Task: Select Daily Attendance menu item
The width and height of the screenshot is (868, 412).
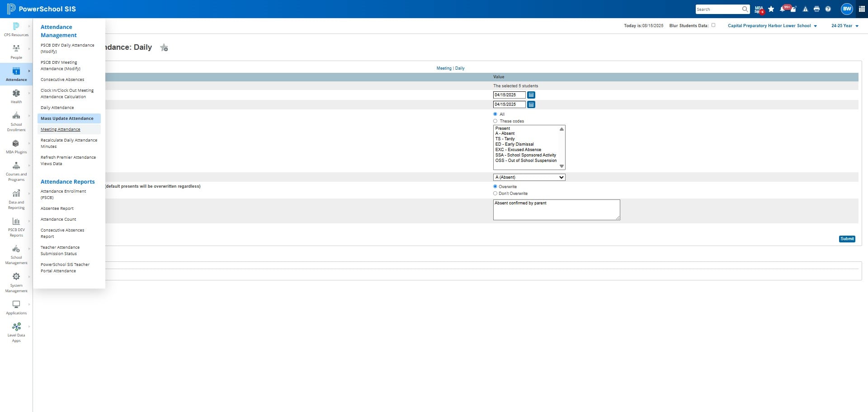Action: [x=57, y=108]
